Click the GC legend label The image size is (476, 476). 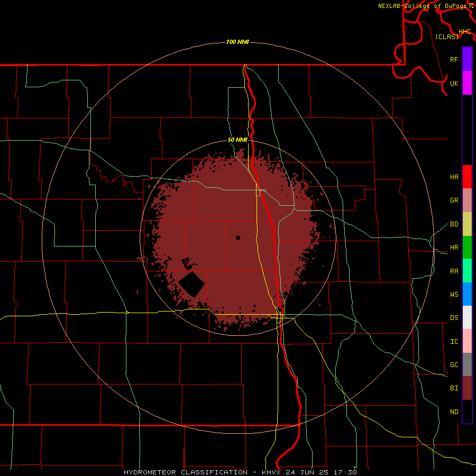pyautogui.click(x=454, y=365)
